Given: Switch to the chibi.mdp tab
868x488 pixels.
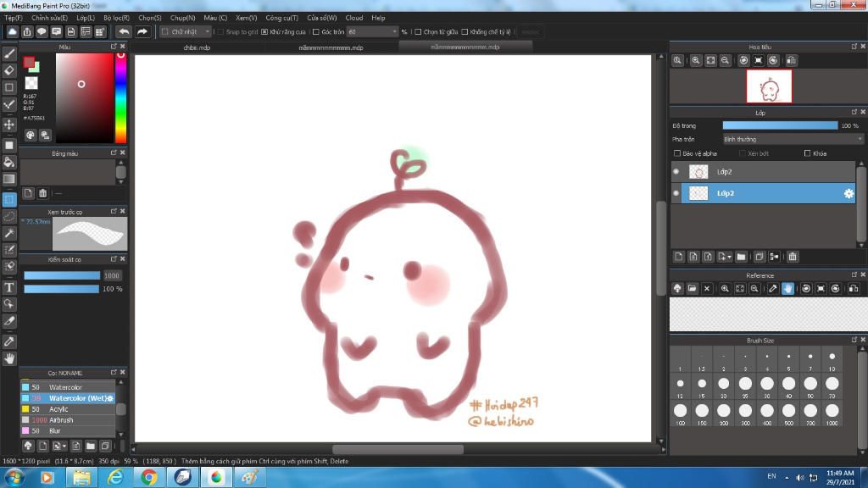Looking at the screenshot, I should click(x=197, y=47).
